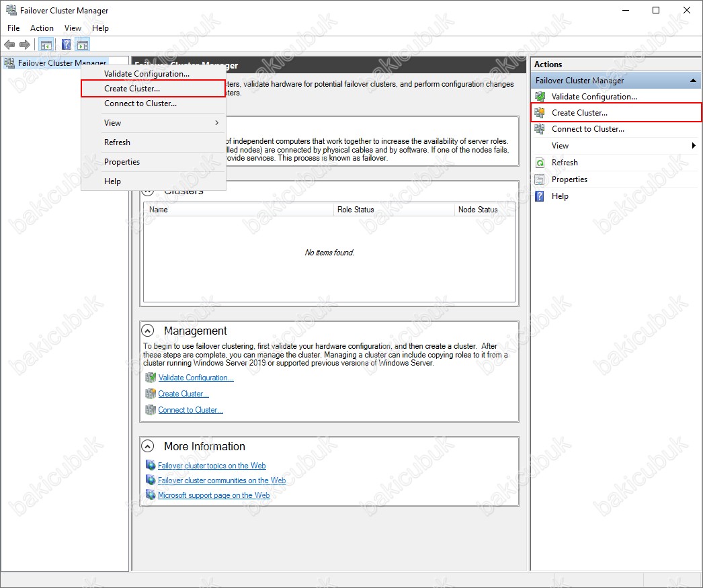Open Failover cluster communities on the Web
This screenshot has width=703, height=588.
click(x=222, y=480)
